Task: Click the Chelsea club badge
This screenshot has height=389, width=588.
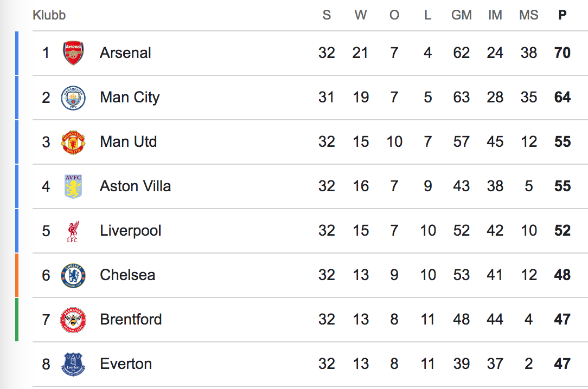Action: pyautogui.click(x=73, y=275)
